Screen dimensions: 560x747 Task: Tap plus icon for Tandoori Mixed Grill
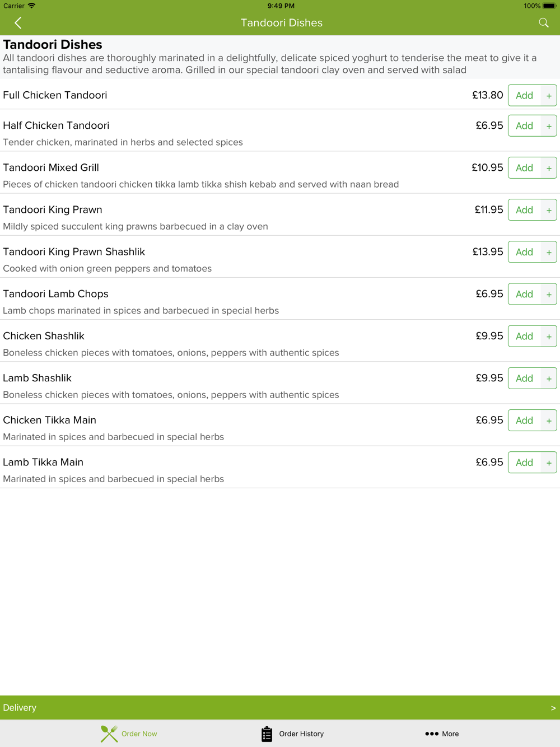pyautogui.click(x=549, y=168)
